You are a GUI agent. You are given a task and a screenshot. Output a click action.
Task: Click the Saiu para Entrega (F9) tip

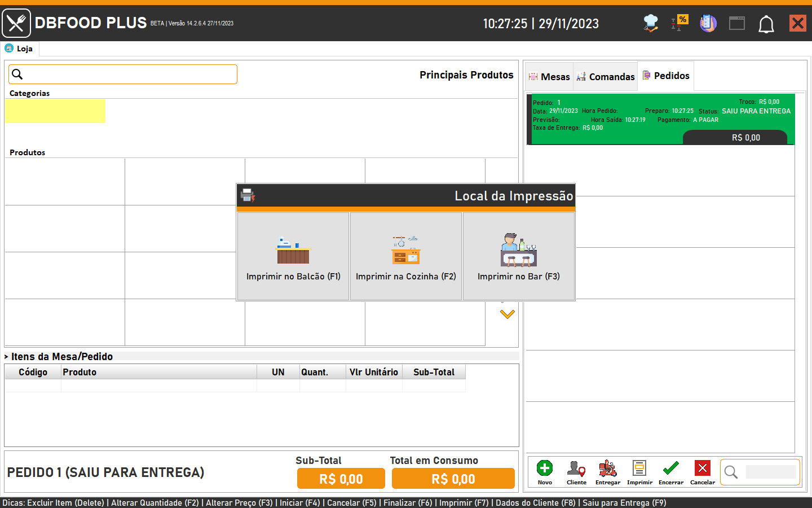624,503
